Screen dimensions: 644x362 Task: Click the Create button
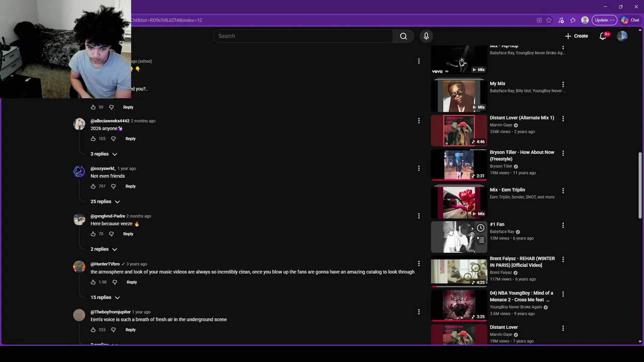click(x=577, y=36)
